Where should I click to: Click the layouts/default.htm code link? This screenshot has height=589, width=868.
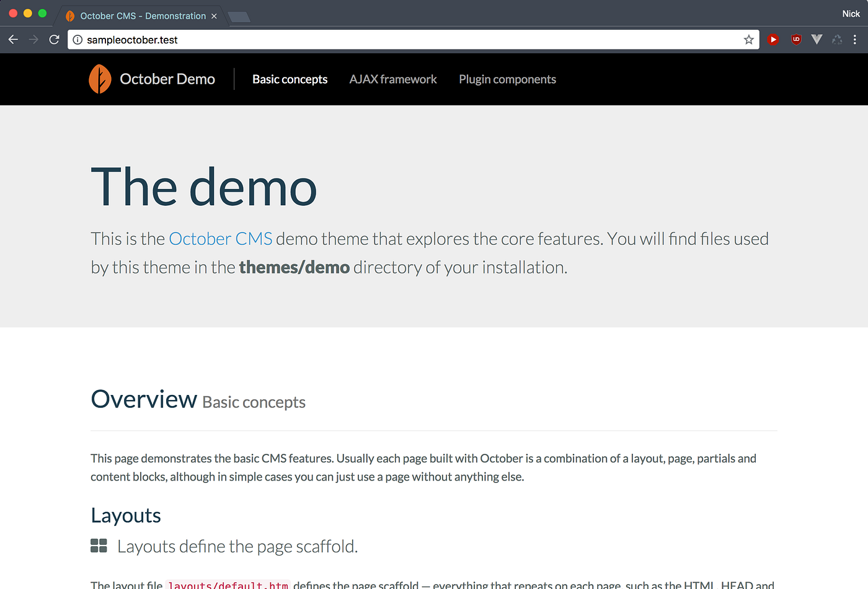[228, 585]
